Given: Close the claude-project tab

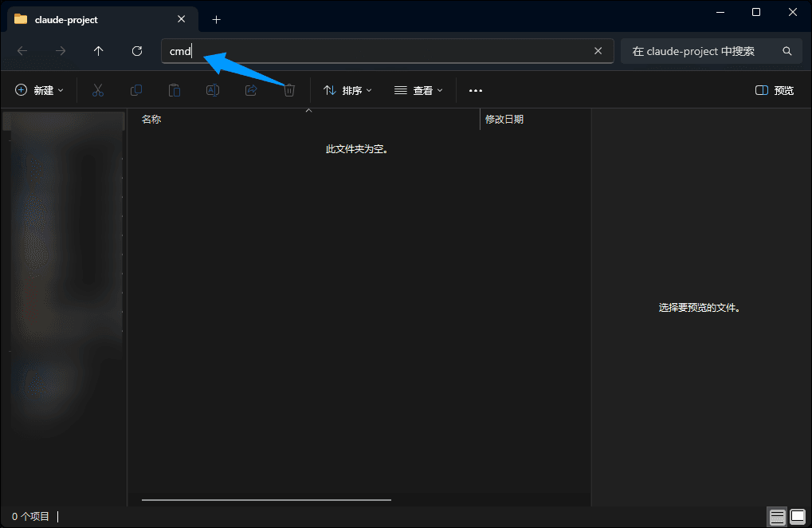Looking at the screenshot, I should point(181,19).
